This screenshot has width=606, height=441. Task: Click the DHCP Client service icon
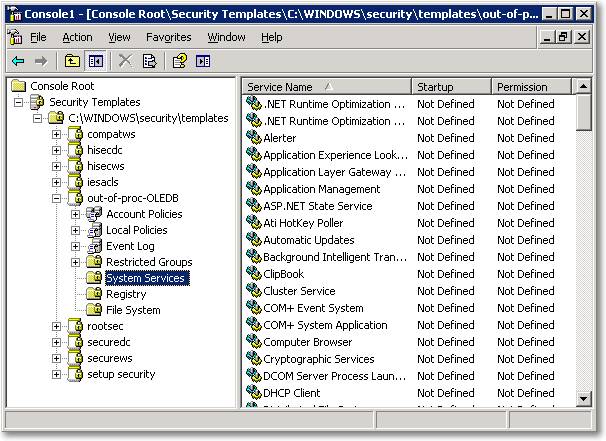point(254,392)
